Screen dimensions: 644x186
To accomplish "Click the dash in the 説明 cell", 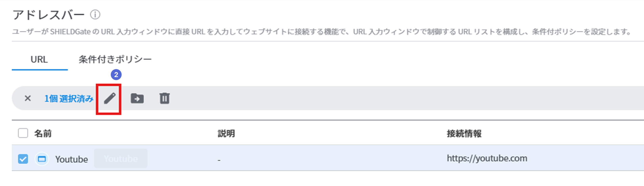I will [x=219, y=160].
